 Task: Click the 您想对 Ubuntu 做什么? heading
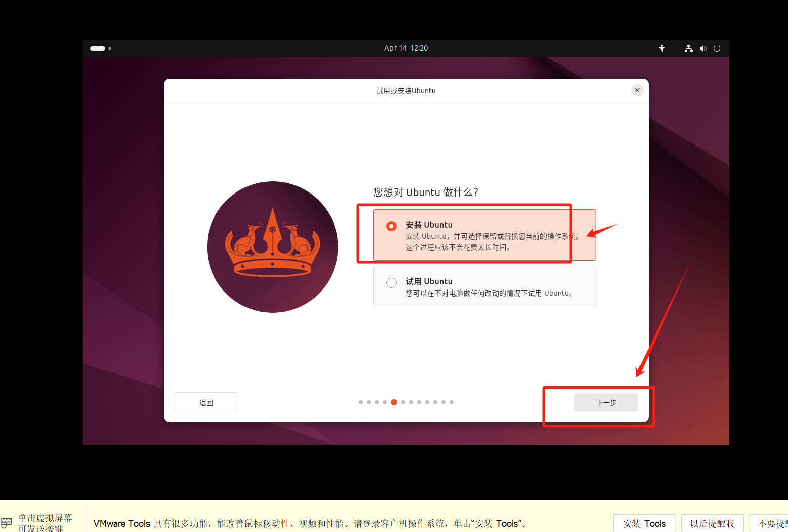(x=426, y=192)
